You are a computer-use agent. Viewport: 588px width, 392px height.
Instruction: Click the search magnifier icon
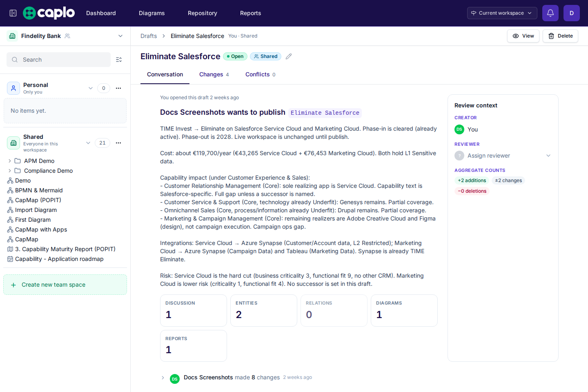pyautogui.click(x=15, y=60)
